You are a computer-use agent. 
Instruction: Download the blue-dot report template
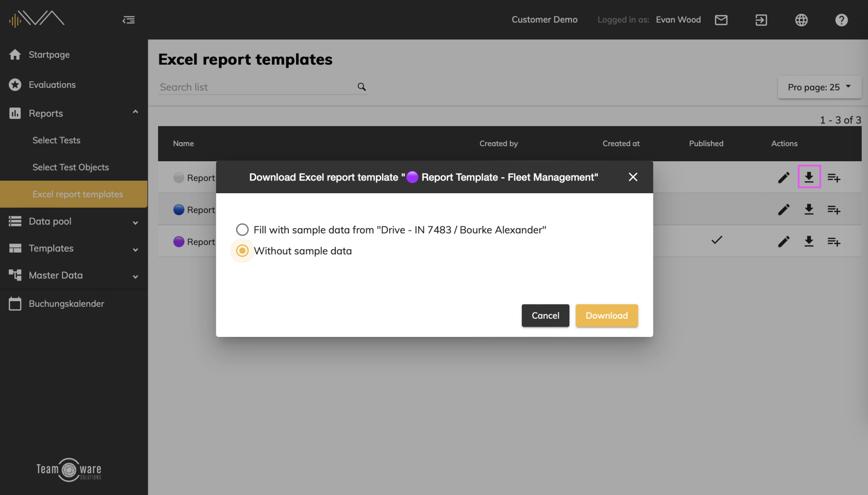[x=809, y=209]
